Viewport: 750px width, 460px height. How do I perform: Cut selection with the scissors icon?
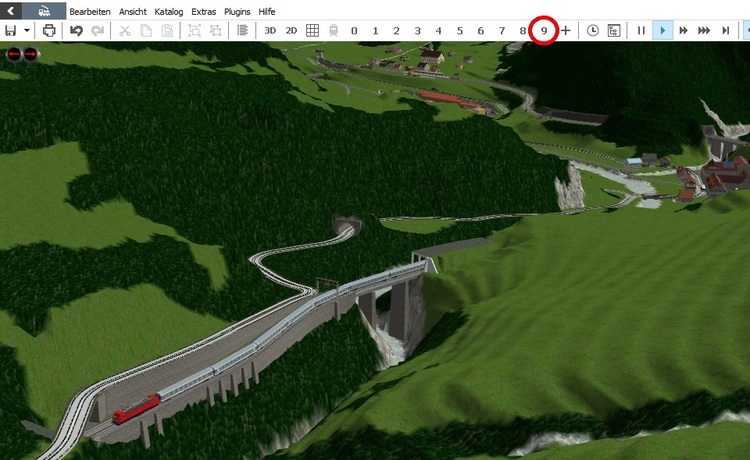[x=125, y=31]
